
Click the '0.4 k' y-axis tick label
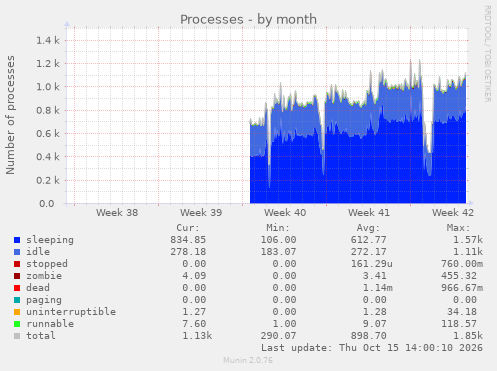coord(48,157)
